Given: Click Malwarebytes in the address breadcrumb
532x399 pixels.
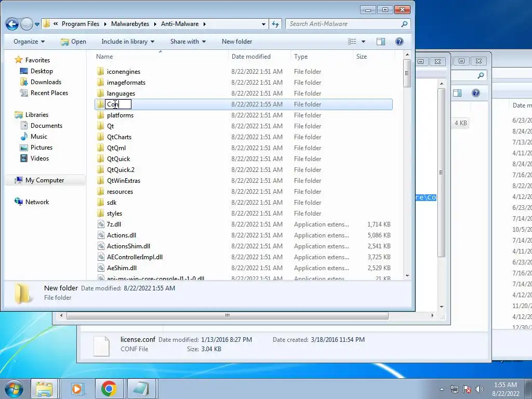Looking at the screenshot, I should (130, 24).
